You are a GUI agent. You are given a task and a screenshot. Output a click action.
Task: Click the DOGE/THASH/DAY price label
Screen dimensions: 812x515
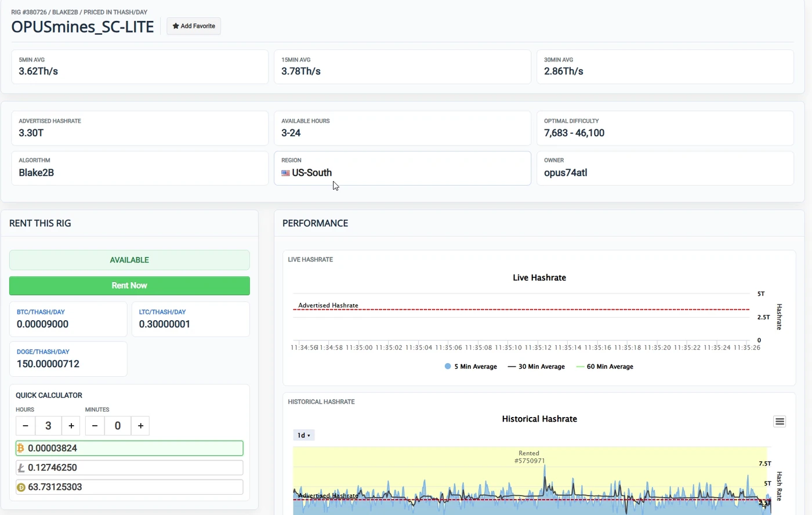(43, 352)
